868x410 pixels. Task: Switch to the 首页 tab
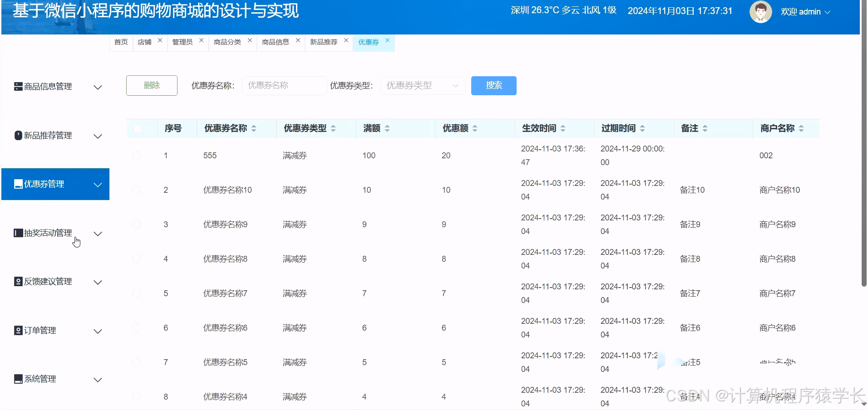pyautogui.click(x=121, y=42)
